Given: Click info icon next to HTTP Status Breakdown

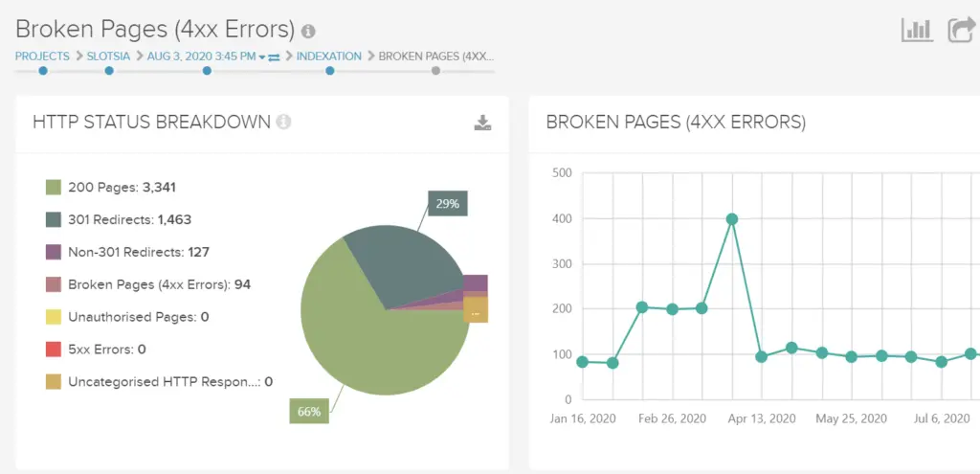Looking at the screenshot, I should (283, 122).
